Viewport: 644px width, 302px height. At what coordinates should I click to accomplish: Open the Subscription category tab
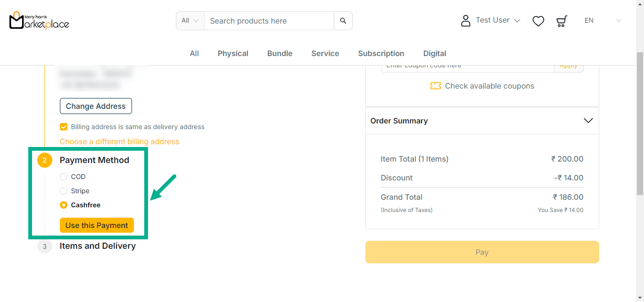tap(381, 54)
